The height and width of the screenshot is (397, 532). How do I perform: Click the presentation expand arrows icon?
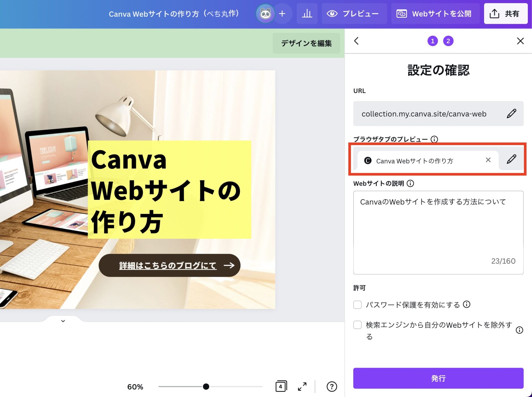tap(302, 386)
